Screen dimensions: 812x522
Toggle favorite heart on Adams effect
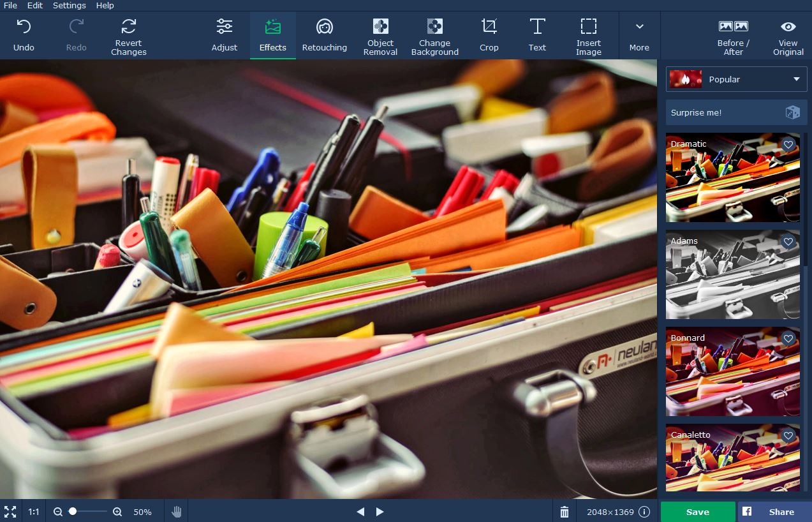tap(788, 242)
